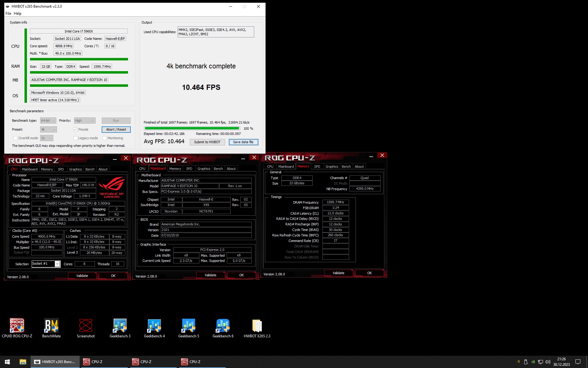The image size is (588, 368).
Task: Open Memory tab in CPU-Z CPU window
Action: click(x=47, y=169)
